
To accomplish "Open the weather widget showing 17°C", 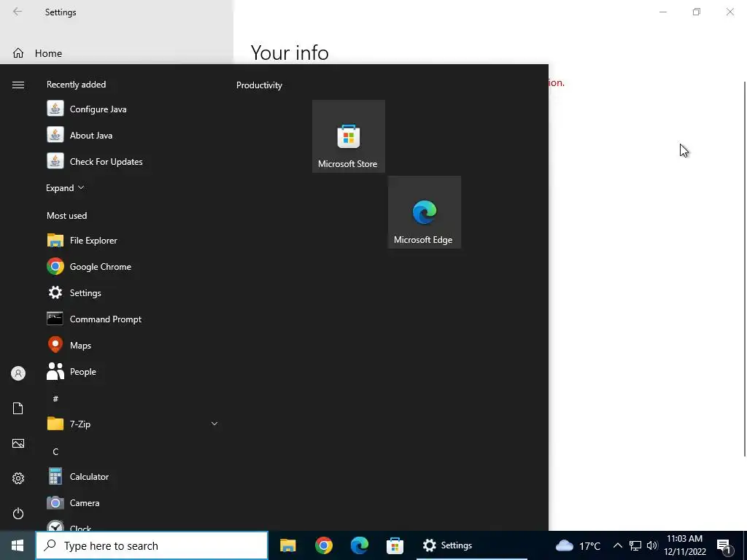I will coord(578,545).
